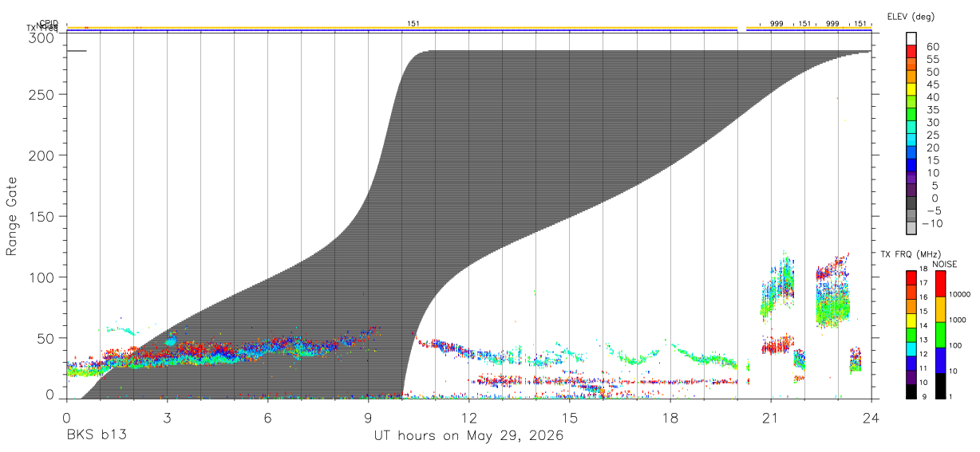Click the scatter echo cluster near 23 UT, gate 80
Image resolution: width=980 pixels, height=452 pixels.
832,292
